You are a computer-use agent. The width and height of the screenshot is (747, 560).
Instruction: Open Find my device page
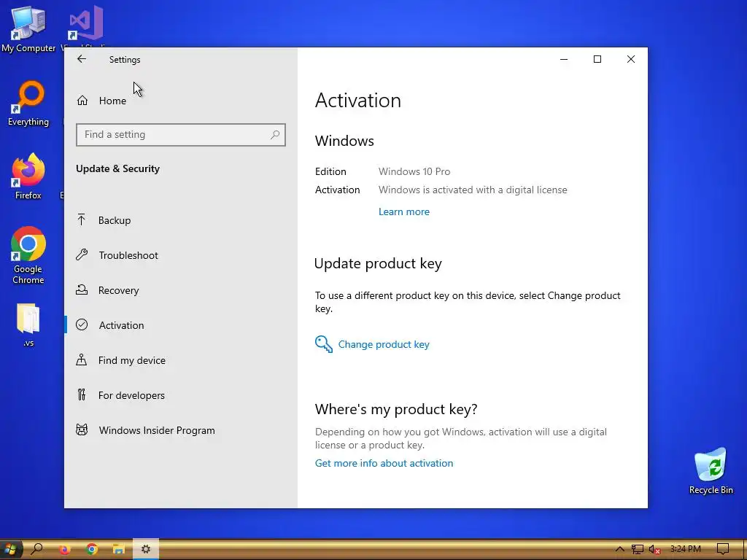pos(132,360)
